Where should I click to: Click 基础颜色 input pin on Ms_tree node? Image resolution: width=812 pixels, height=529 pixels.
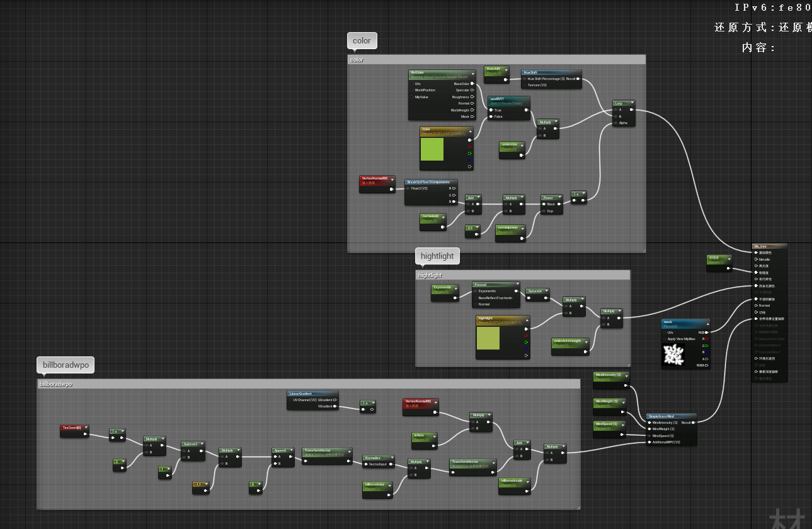point(757,253)
